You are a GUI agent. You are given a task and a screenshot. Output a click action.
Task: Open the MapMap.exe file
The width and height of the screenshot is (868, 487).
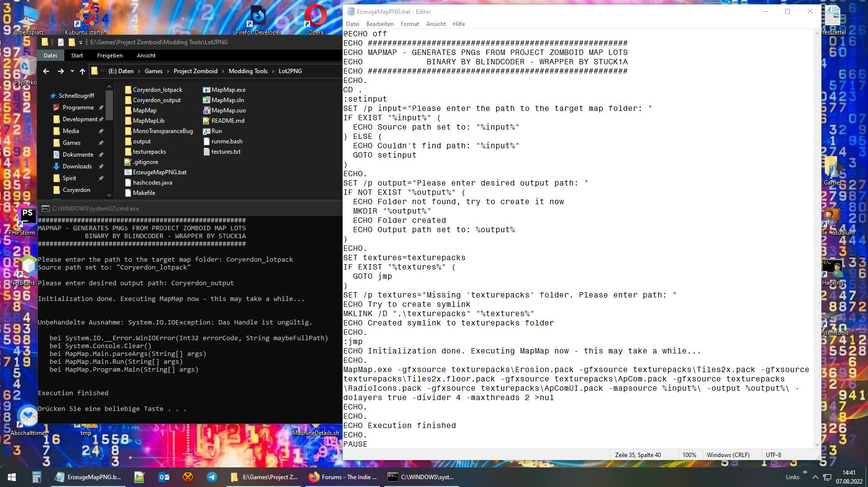(228, 90)
